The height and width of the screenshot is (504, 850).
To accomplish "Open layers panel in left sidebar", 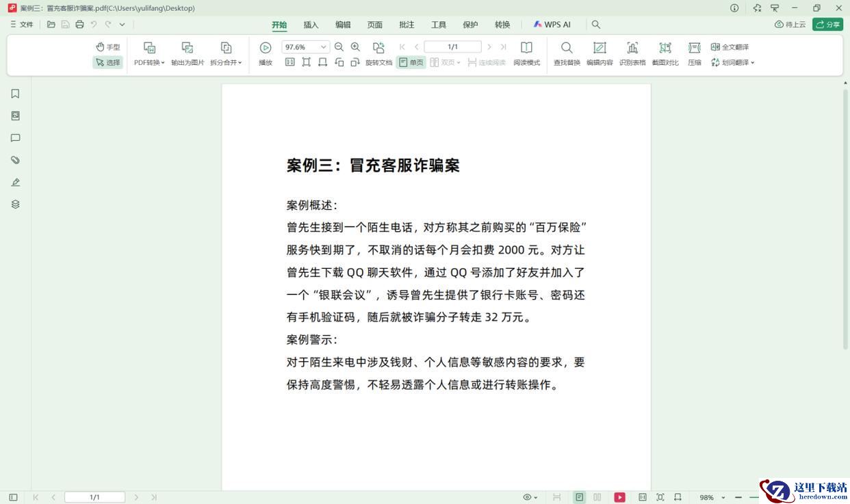I will click(15, 204).
